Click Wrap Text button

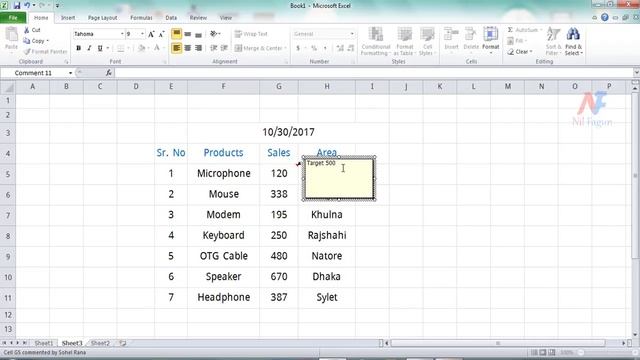(x=251, y=34)
